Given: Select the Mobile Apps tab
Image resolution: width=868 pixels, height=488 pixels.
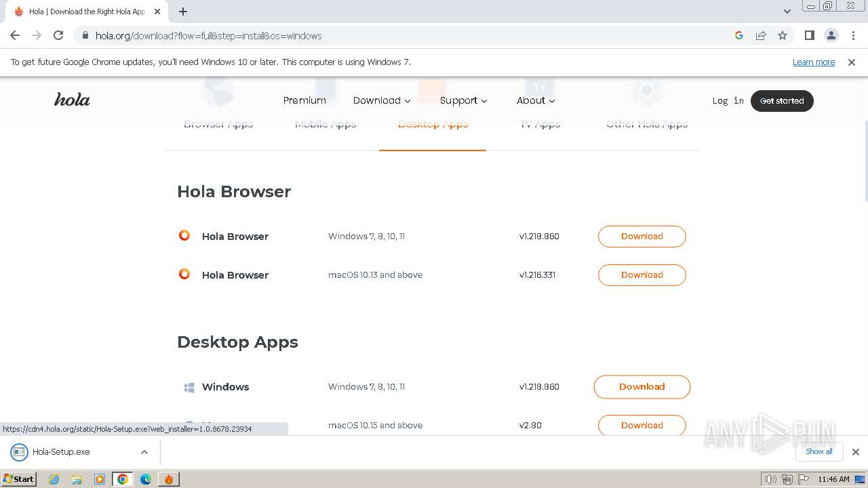Looking at the screenshot, I should click(x=325, y=124).
